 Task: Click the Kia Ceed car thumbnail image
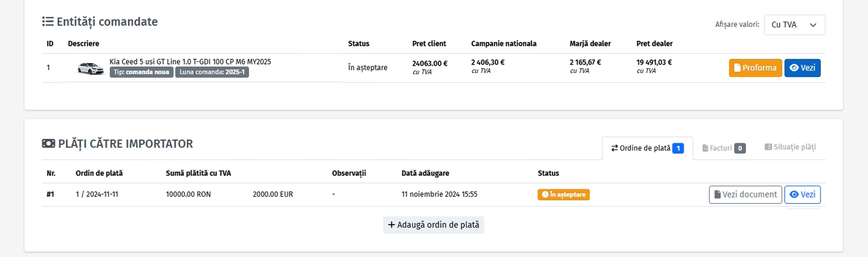[x=90, y=68]
